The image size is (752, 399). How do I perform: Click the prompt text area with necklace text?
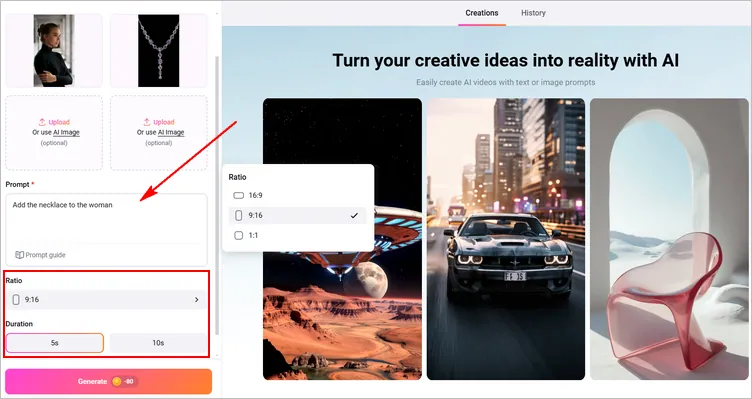106,230
